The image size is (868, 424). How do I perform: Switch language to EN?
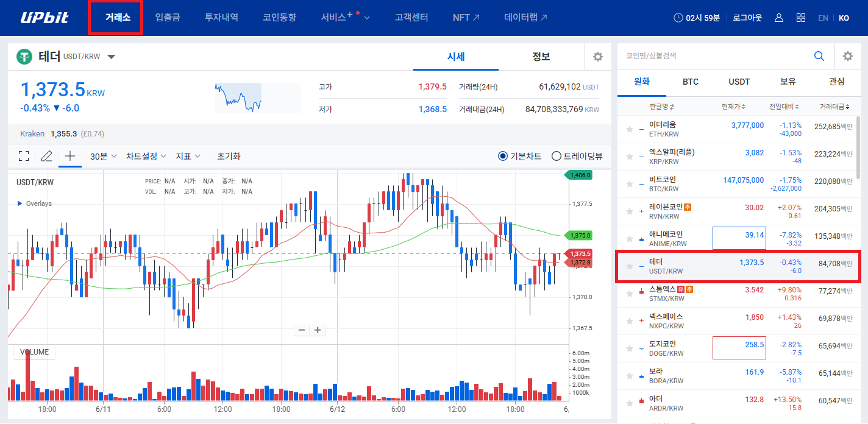(823, 18)
